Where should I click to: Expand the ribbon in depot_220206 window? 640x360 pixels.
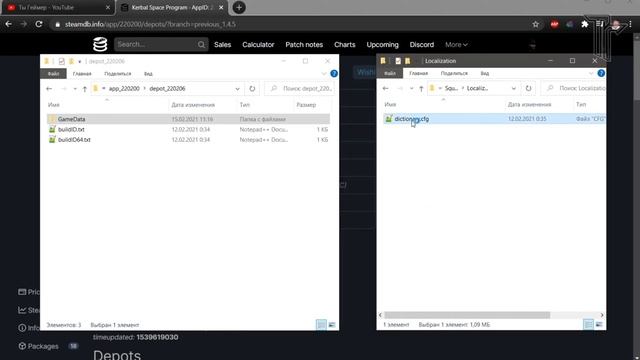(x=324, y=73)
